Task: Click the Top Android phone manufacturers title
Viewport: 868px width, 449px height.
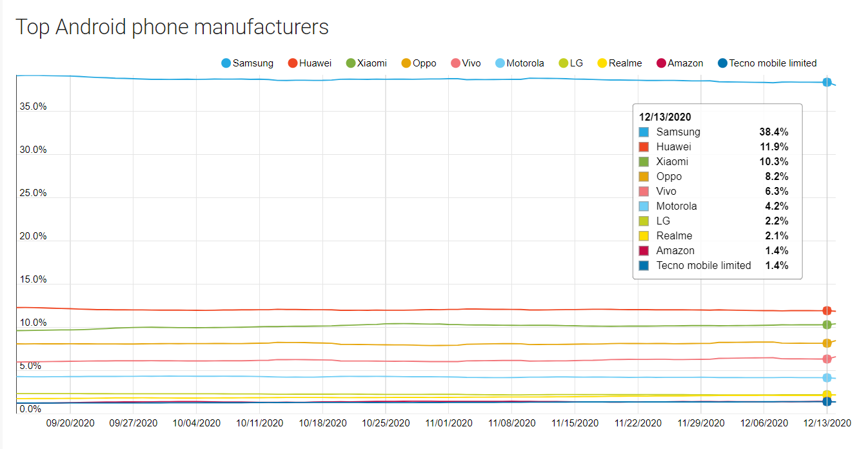Action: click(x=172, y=27)
